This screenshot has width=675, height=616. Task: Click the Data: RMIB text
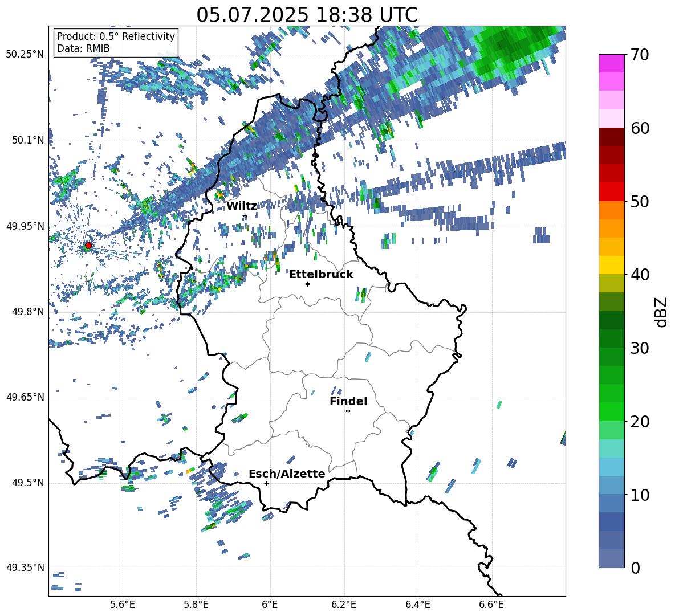[x=83, y=48]
